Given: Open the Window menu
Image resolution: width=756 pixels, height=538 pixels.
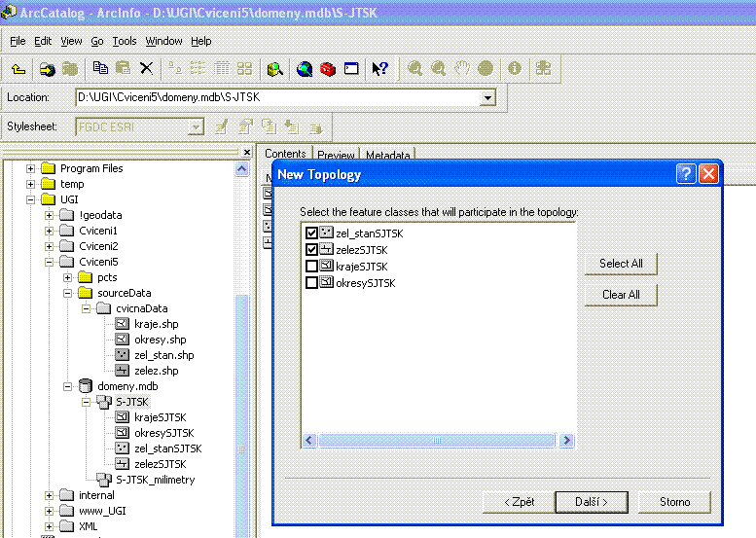Looking at the screenshot, I should pyautogui.click(x=163, y=42).
